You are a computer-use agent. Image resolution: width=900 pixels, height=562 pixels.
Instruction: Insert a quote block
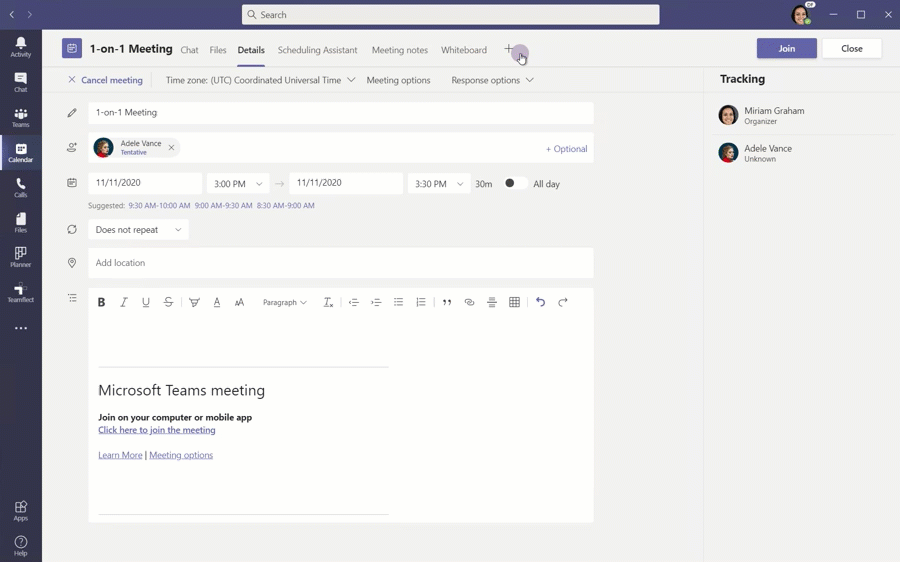[x=447, y=302]
